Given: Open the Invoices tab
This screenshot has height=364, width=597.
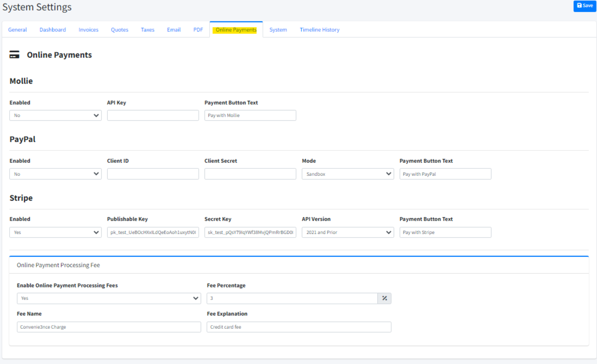Looking at the screenshot, I should (88, 29).
